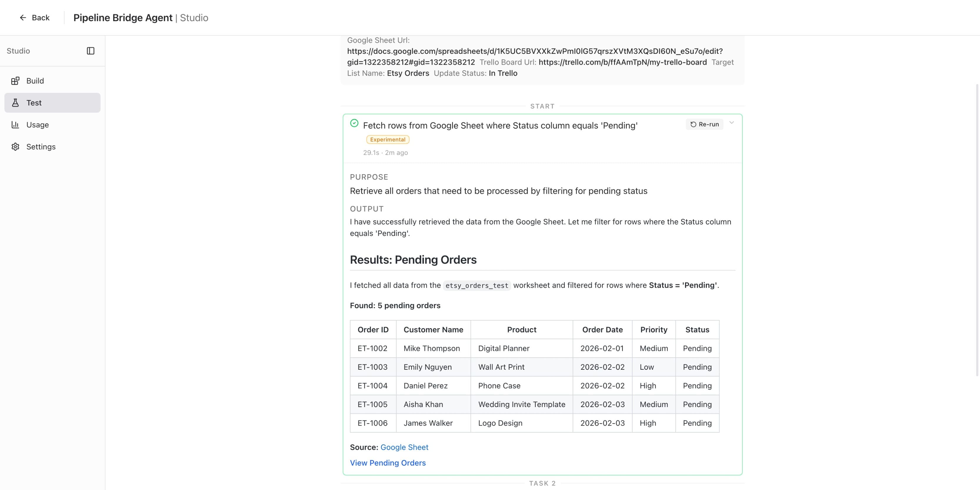Click the etsy_orders_test worksheet code snippet

coord(476,285)
